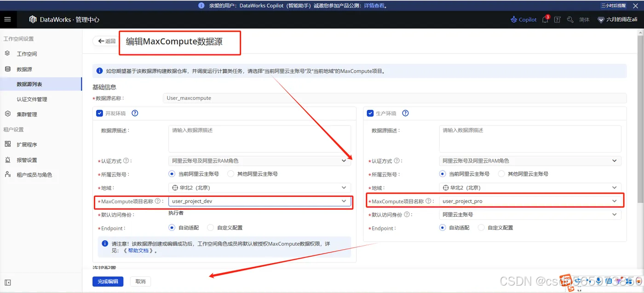Uncheck the 开发环境 checkbox
The image size is (644, 293).
(x=99, y=113)
